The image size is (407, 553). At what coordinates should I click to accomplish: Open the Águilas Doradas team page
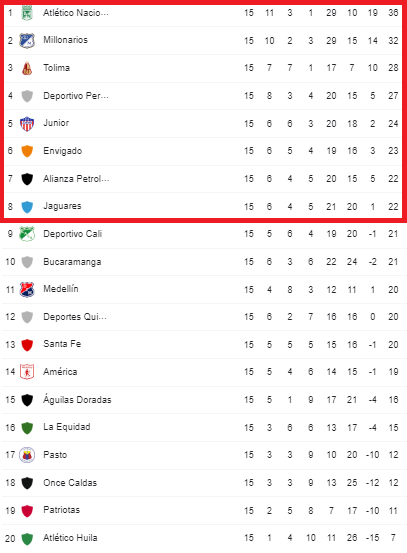click(x=77, y=399)
